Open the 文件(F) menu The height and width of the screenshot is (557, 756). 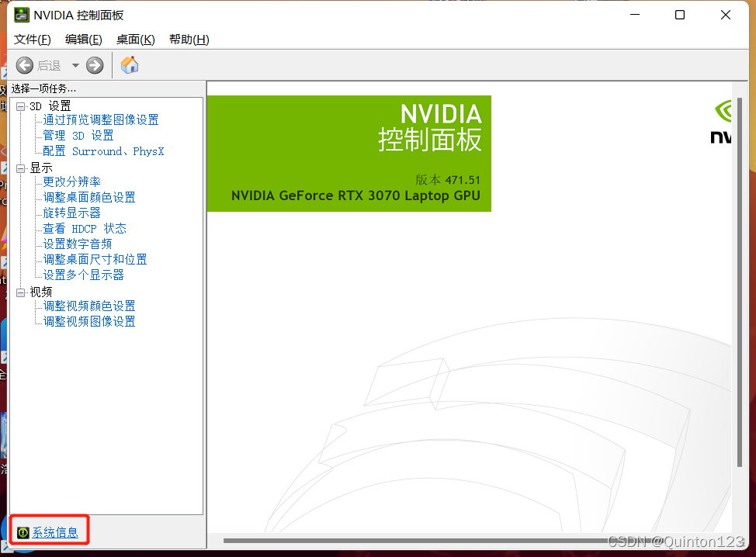tap(33, 40)
